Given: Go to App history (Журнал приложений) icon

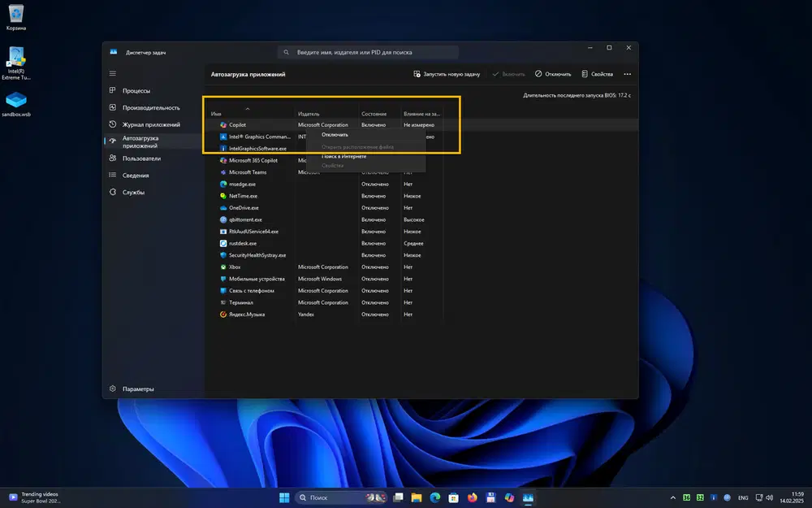Looking at the screenshot, I should click(113, 124).
